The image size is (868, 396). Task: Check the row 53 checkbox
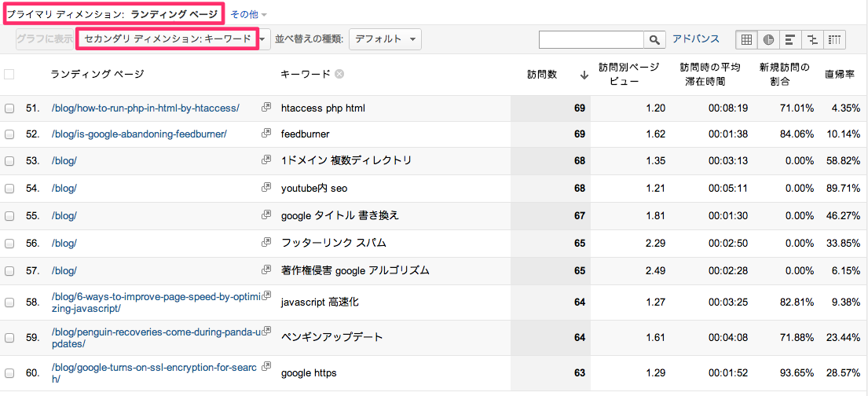click(x=9, y=160)
